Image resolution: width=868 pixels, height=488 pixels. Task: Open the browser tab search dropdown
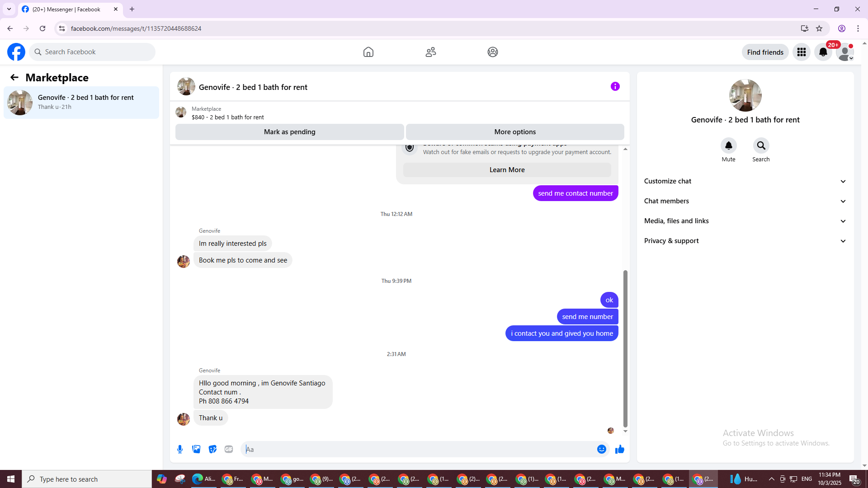pos(9,9)
